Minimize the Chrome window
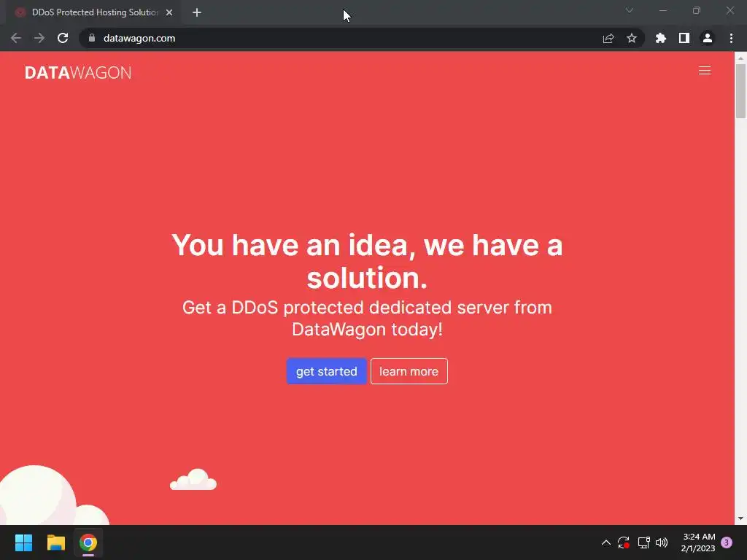Screen dimensions: 747x560 tap(662, 10)
